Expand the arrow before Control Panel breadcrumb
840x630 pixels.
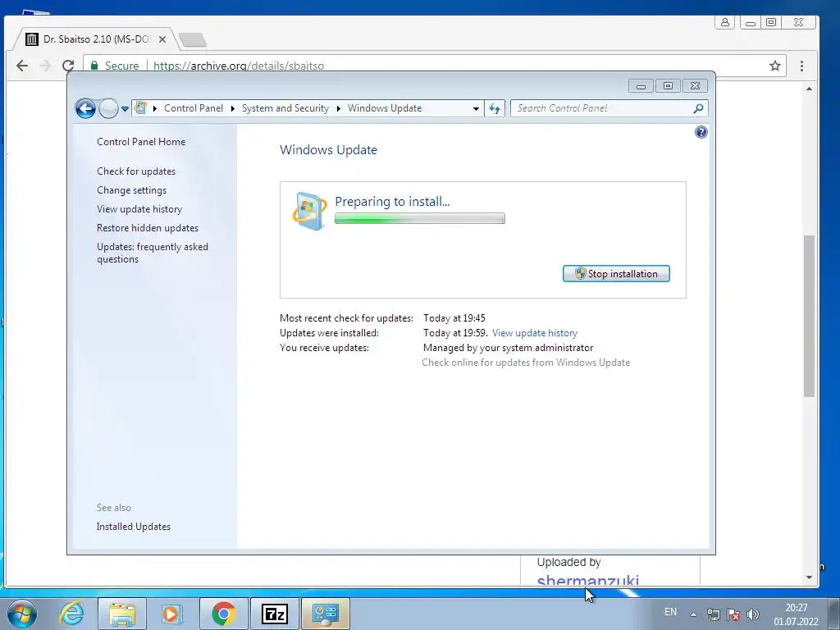pos(155,108)
